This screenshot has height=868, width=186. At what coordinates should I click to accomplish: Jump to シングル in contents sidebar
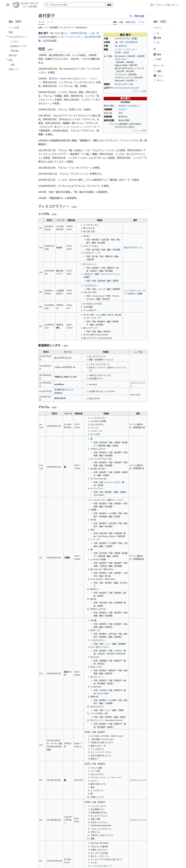(14, 41)
